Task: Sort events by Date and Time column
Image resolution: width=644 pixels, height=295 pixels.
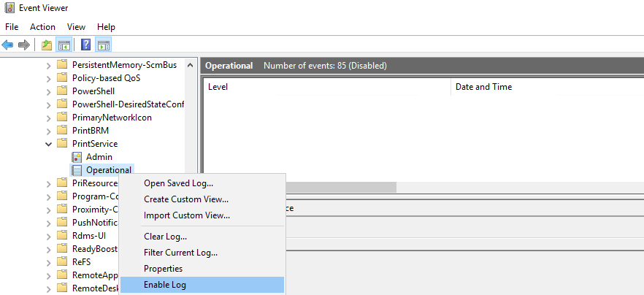Action: coord(483,87)
